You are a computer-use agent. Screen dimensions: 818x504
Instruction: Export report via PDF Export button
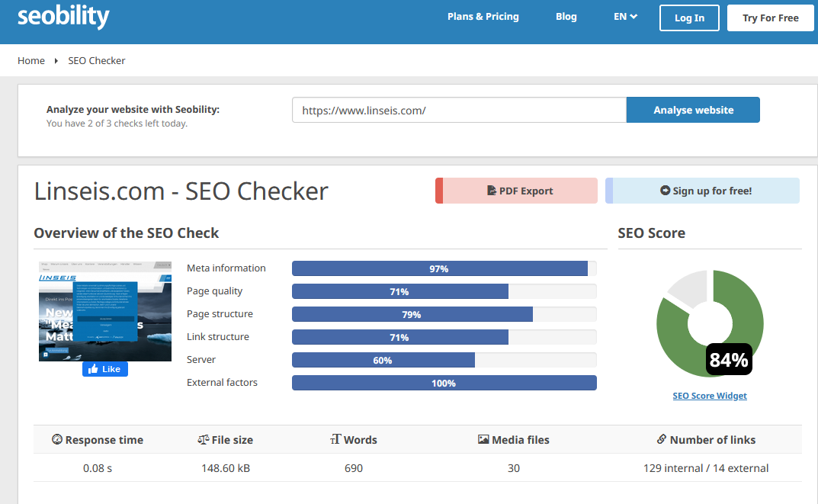click(516, 191)
